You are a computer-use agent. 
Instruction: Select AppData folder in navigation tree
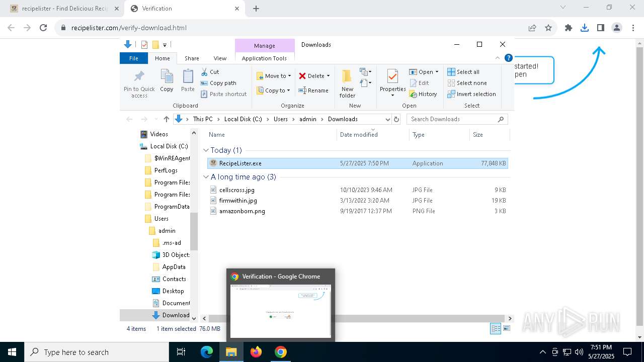(x=174, y=267)
